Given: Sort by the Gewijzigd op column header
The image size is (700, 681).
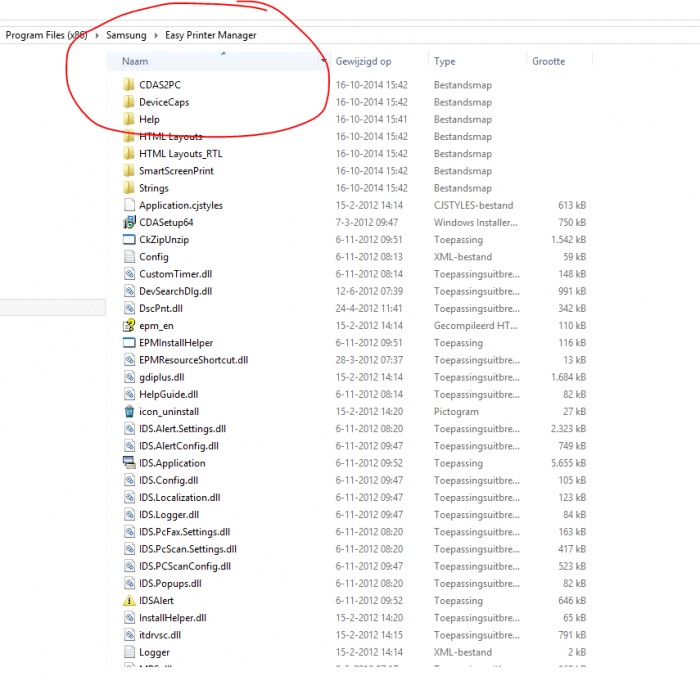Looking at the screenshot, I should point(363,61).
